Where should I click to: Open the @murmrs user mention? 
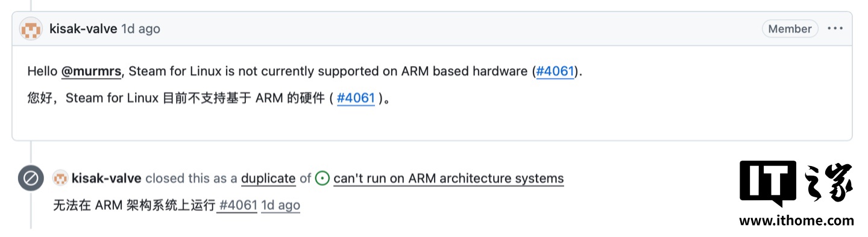tap(92, 72)
